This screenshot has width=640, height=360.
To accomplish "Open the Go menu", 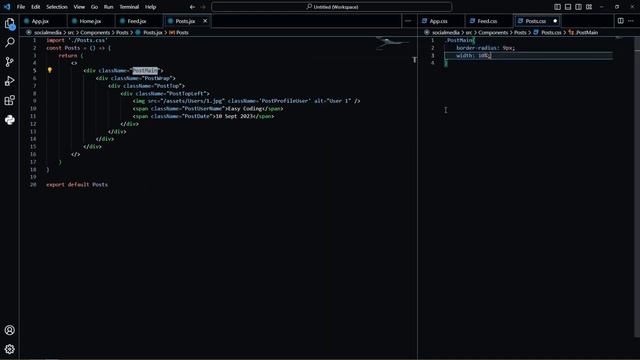I will click(94, 7).
